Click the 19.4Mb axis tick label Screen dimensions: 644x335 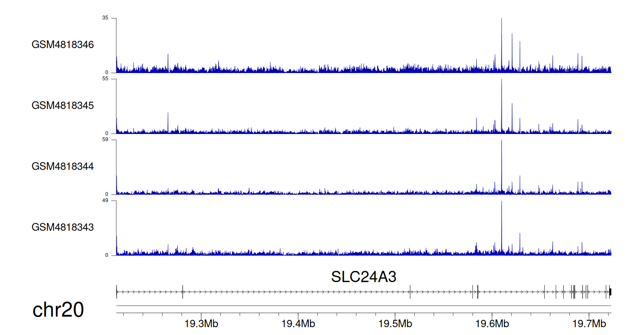click(x=298, y=323)
